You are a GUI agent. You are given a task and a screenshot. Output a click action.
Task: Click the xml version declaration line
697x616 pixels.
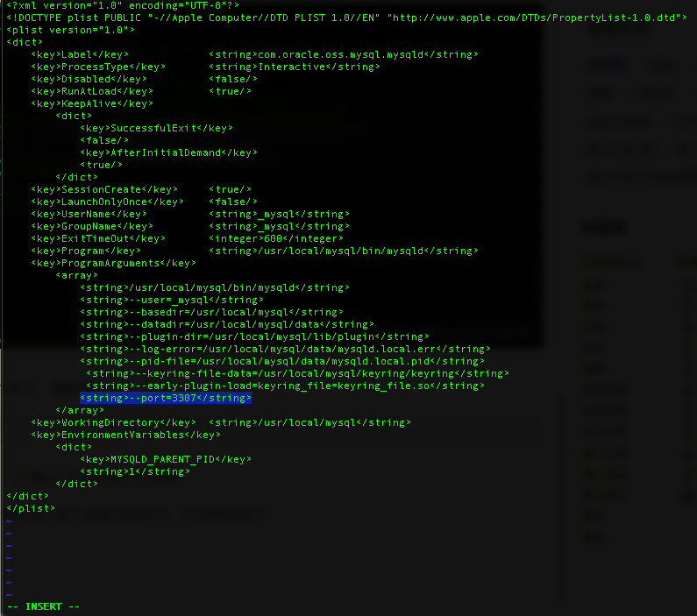123,5
